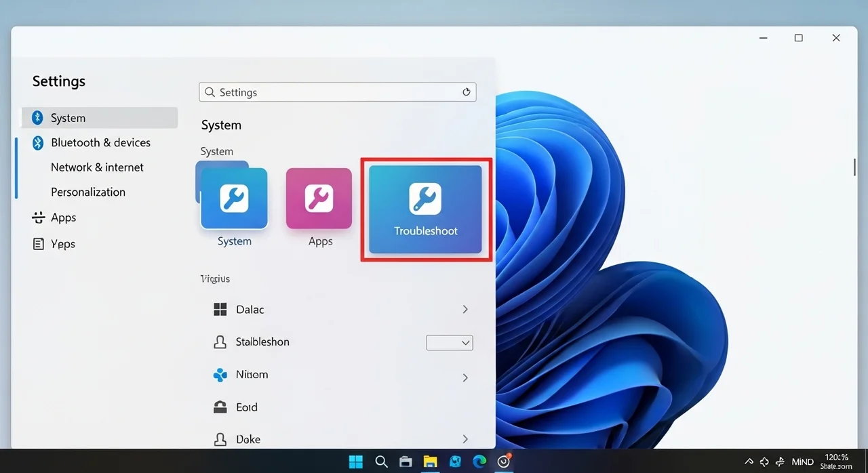Click the taskbar Search magnifier icon
Viewport: 868px width, 473px height.
click(x=381, y=461)
